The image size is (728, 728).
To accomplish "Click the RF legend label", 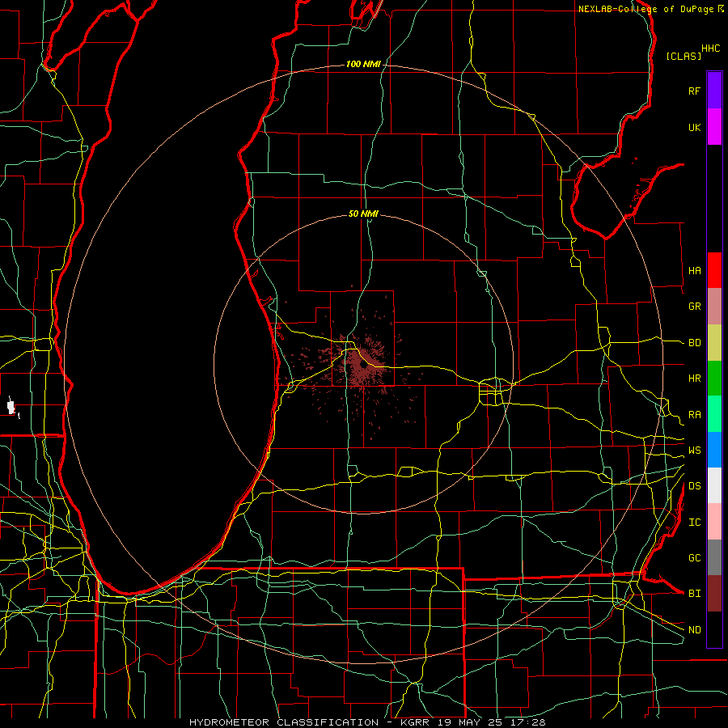I will tap(694, 91).
